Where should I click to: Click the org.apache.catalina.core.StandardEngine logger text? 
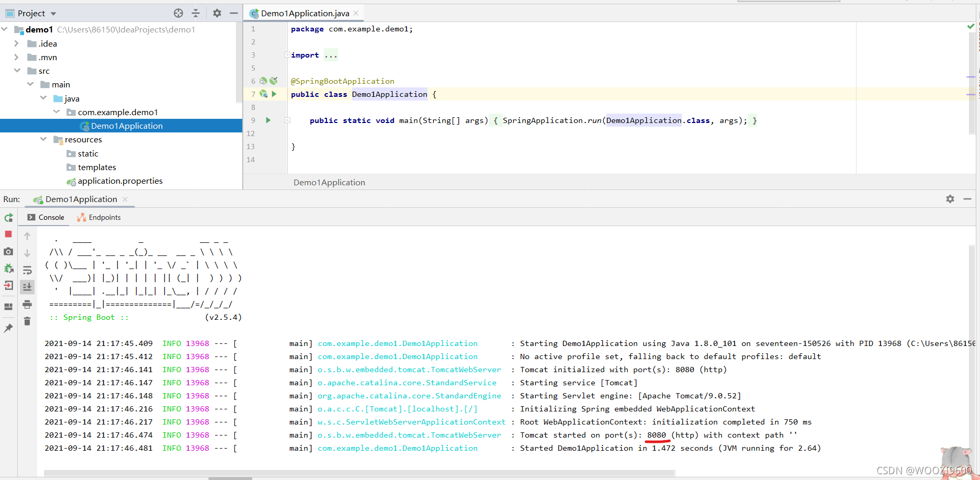click(x=409, y=396)
